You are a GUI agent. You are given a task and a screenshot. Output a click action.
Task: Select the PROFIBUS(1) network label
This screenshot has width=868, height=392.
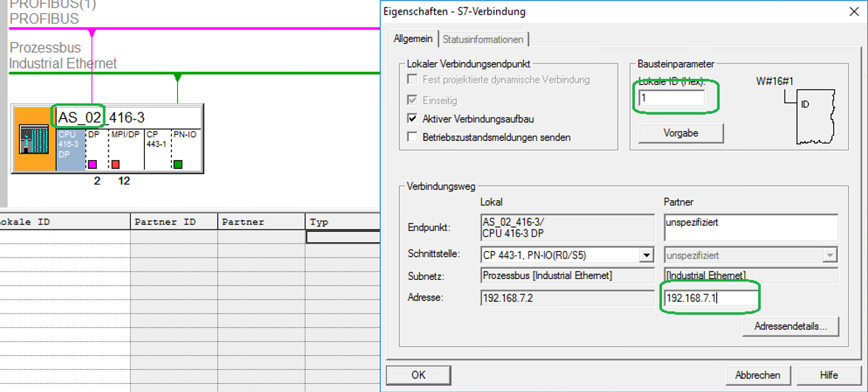click(52, 12)
